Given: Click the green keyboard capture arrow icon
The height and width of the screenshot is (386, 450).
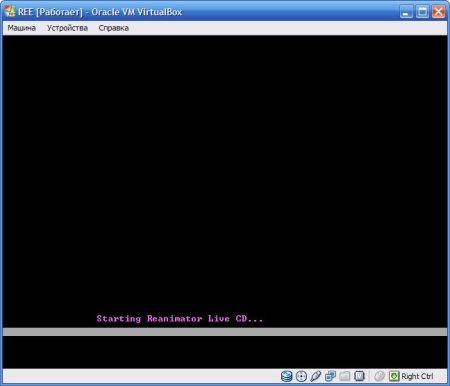Looking at the screenshot, I should point(394,376).
